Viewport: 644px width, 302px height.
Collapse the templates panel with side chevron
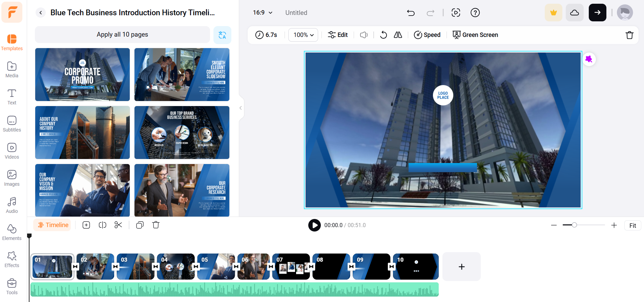pos(241,108)
